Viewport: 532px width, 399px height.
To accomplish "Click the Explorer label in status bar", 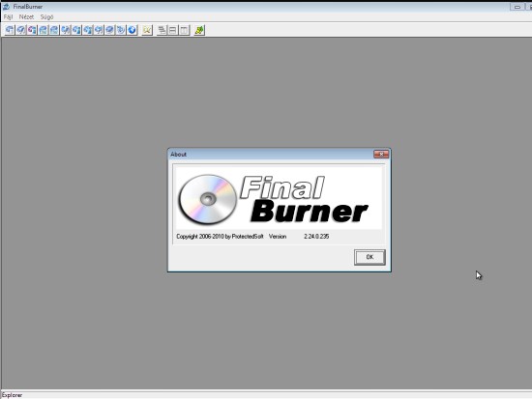I will point(12,395).
